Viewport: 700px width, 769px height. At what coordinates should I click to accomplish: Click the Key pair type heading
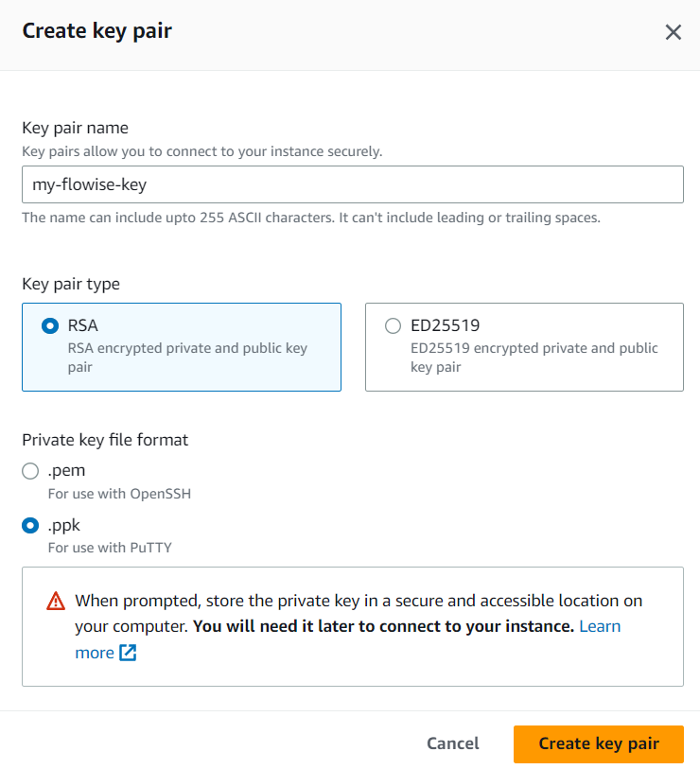tap(71, 283)
